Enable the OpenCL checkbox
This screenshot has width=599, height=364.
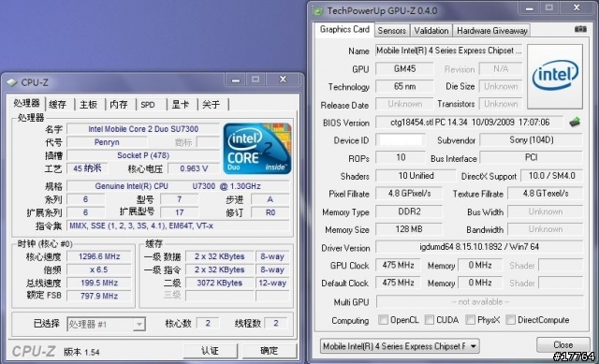[383, 319]
